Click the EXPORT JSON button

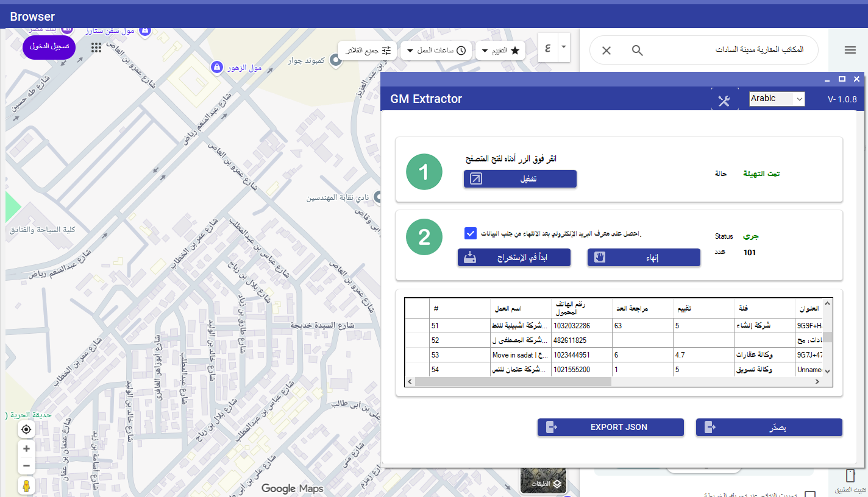coord(610,428)
